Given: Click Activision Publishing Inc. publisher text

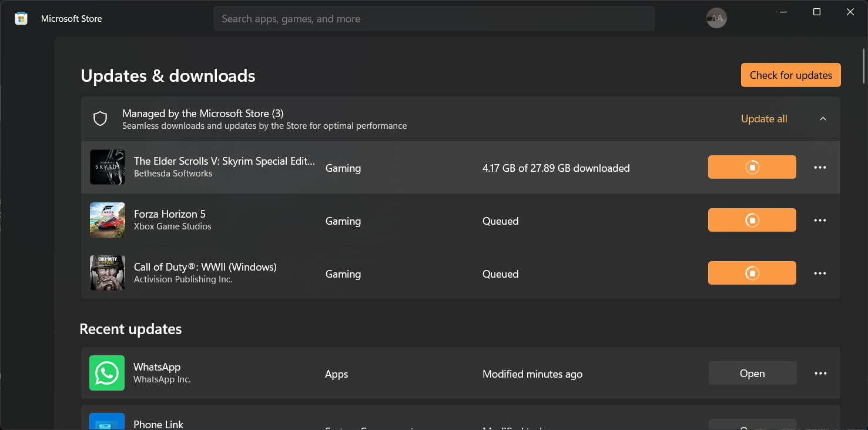Looking at the screenshot, I should pos(183,279).
